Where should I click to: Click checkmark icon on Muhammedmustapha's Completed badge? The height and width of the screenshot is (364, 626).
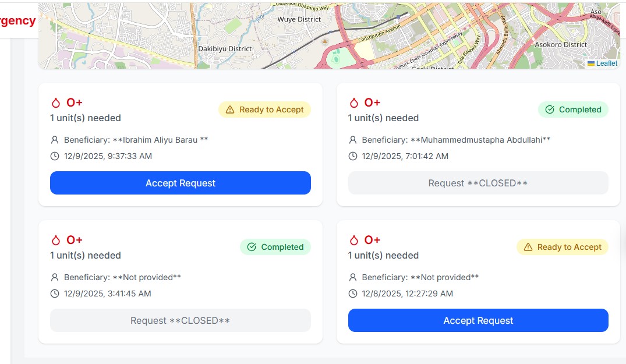pyautogui.click(x=549, y=109)
